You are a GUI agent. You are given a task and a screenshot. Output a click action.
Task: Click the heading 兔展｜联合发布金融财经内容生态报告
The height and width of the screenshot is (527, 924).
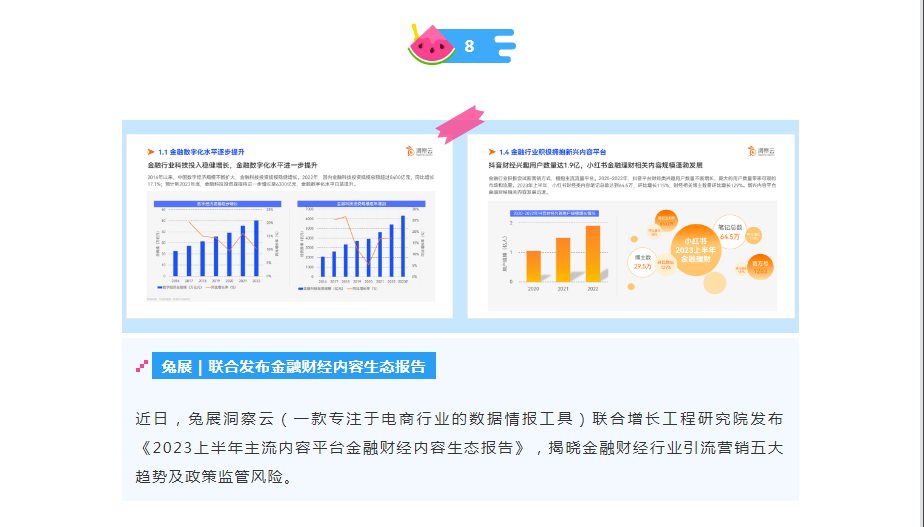(x=293, y=366)
